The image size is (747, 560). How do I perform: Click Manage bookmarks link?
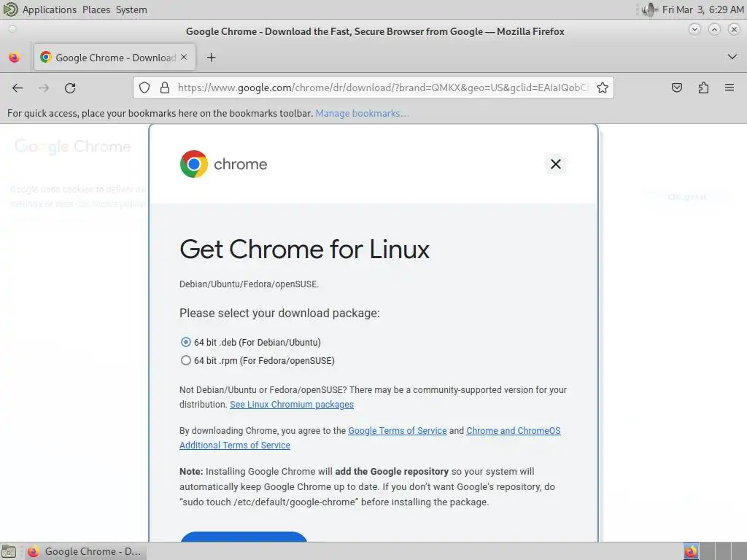[x=362, y=113]
